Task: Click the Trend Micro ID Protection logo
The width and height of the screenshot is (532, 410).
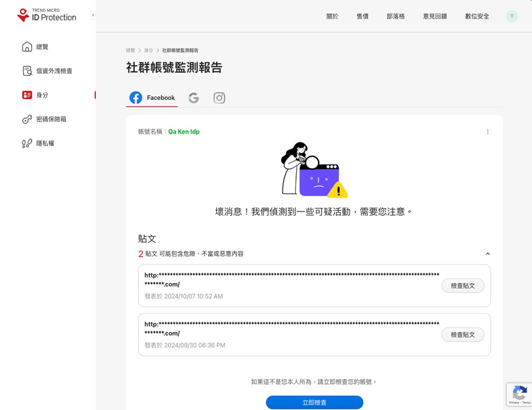Action: 47,15
